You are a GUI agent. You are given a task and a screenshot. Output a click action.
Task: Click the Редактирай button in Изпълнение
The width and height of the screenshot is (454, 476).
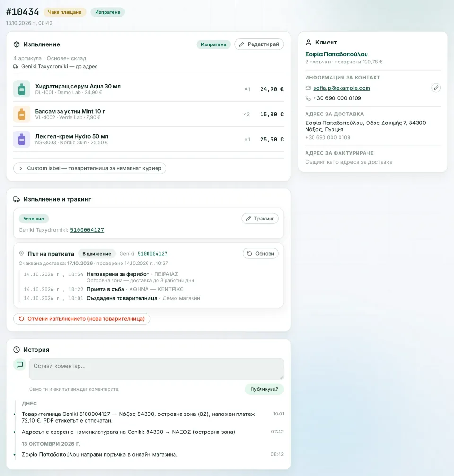(259, 44)
